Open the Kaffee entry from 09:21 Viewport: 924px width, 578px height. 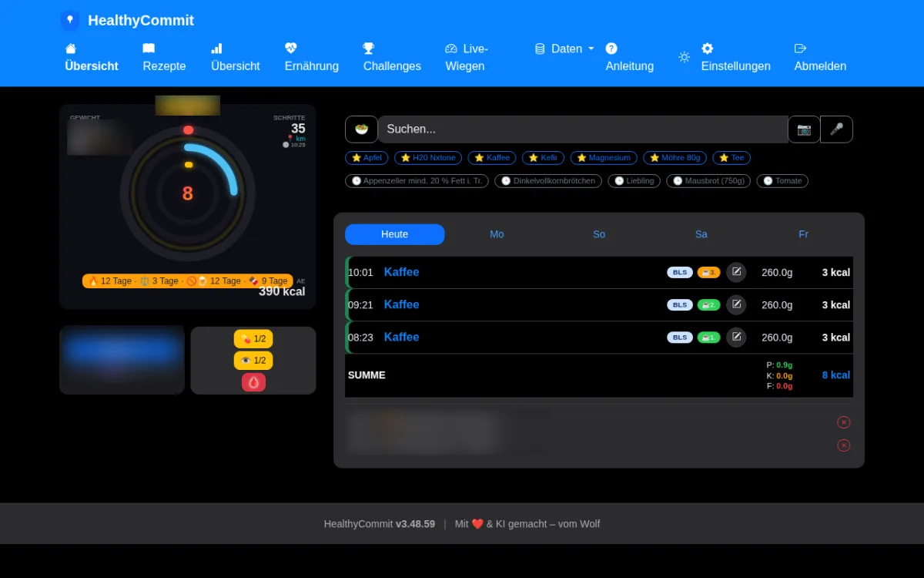pos(401,304)
